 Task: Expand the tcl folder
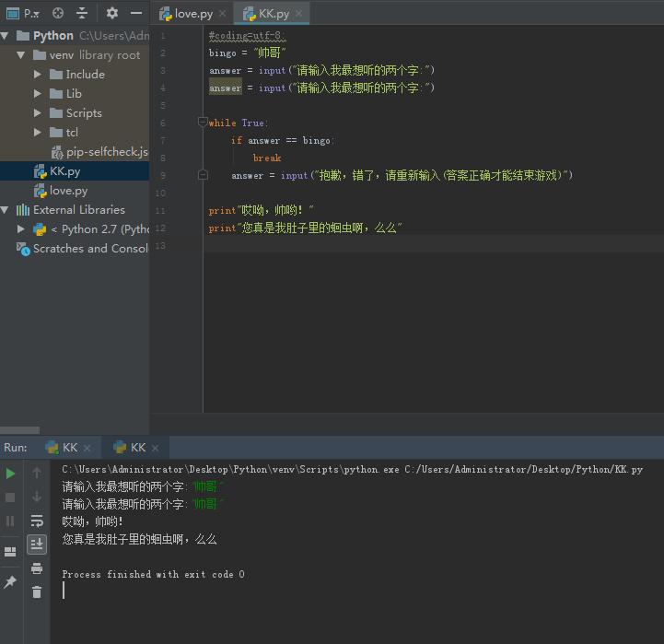click(x=37, y=133)
